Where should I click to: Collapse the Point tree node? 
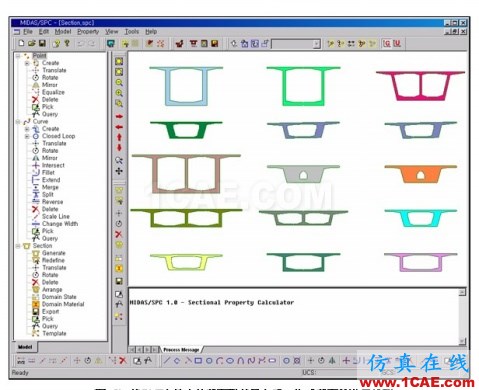pyautogui.click(x=18, y=56)
